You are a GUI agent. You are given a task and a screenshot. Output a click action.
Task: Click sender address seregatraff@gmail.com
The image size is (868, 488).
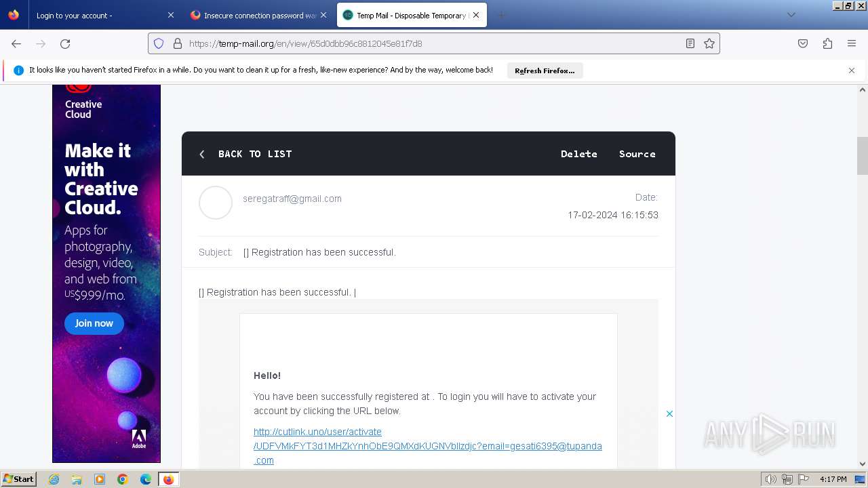(292, 199)
